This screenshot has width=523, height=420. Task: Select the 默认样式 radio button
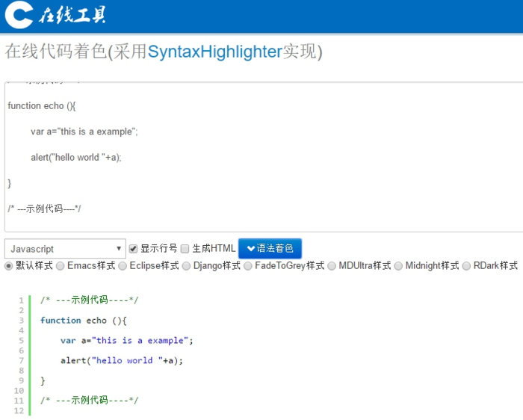pos(9,266)
